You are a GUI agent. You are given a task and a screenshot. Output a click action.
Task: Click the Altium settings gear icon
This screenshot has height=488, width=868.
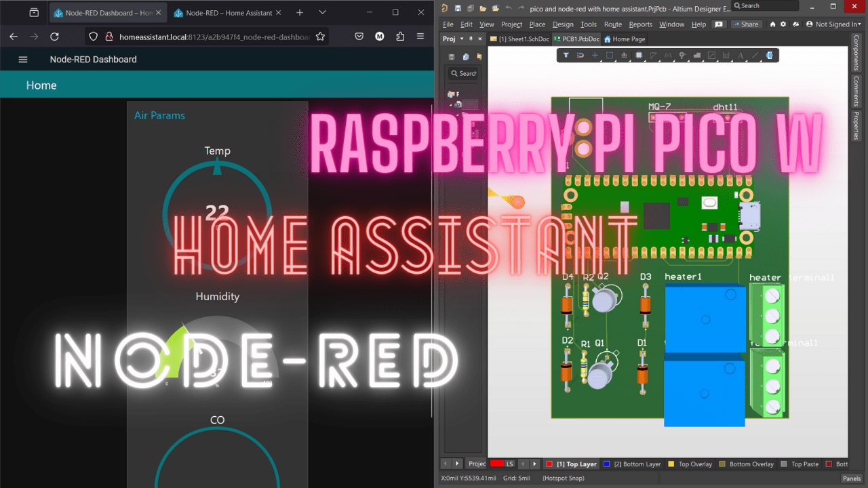[x=783, y=24]
